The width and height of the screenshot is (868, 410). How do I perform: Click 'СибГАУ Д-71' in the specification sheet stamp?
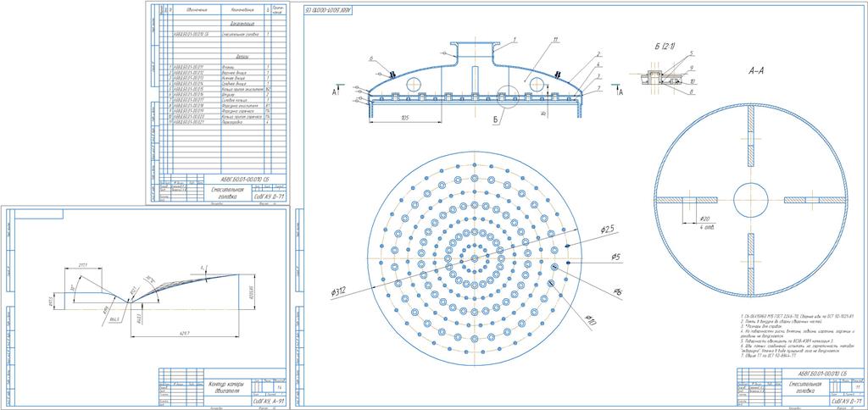(x=269, y=197)
